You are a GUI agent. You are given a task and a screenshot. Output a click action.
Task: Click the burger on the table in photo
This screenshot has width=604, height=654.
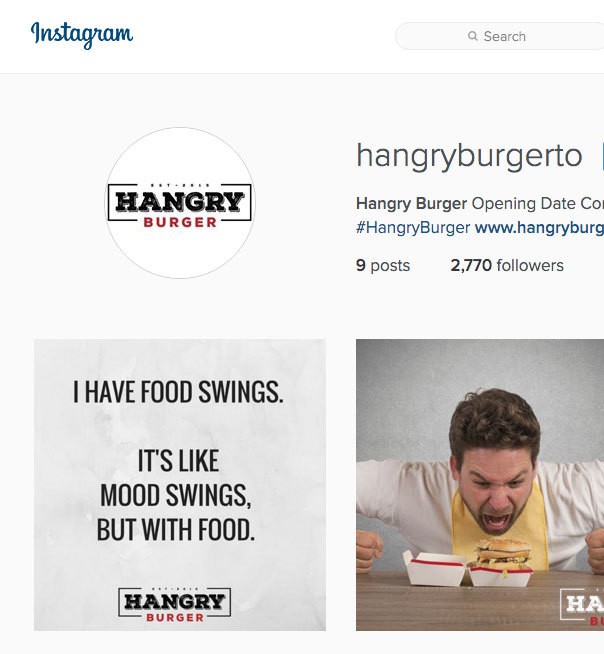503,553
